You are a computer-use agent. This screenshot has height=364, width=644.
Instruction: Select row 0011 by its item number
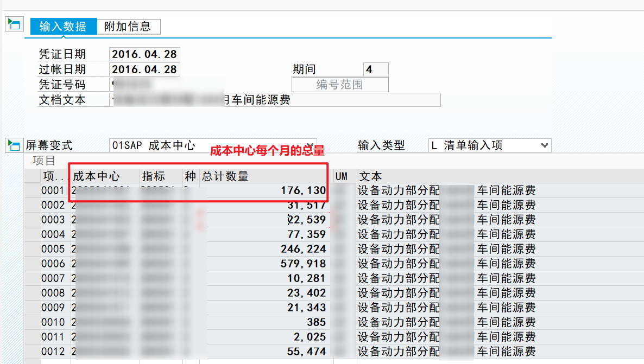pyautogui.click(x=53, y=337)
